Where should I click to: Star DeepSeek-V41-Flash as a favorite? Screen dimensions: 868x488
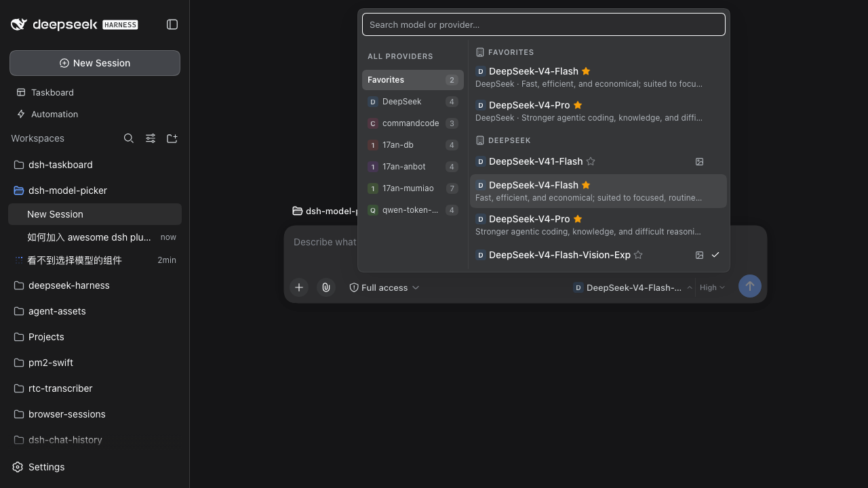point(591,161)
